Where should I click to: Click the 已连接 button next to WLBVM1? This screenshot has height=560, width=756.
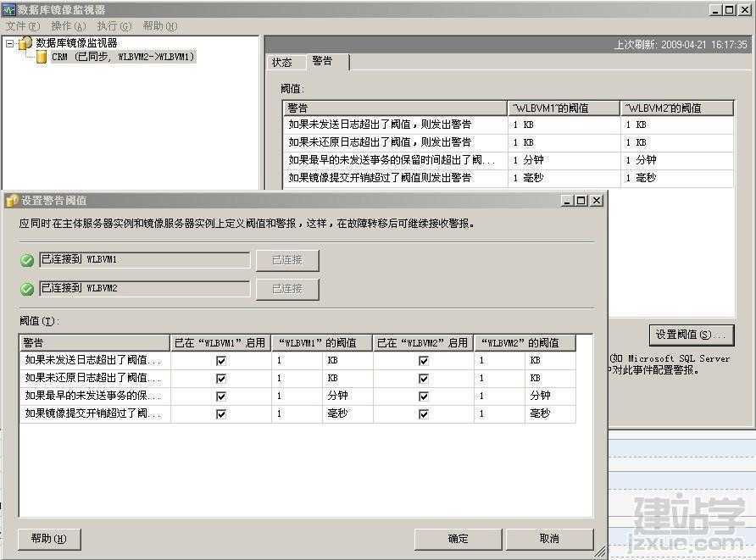coord(287,260)
